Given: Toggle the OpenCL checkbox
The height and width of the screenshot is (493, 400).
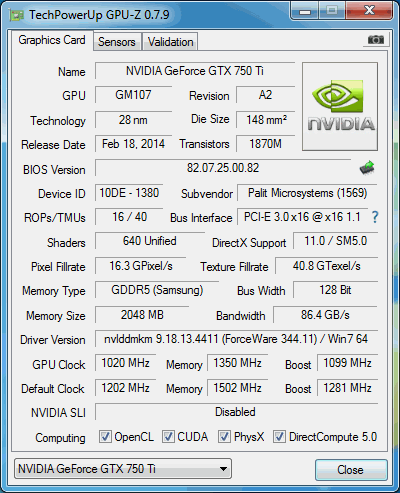Looking at the screenshot, I should 105,437.
